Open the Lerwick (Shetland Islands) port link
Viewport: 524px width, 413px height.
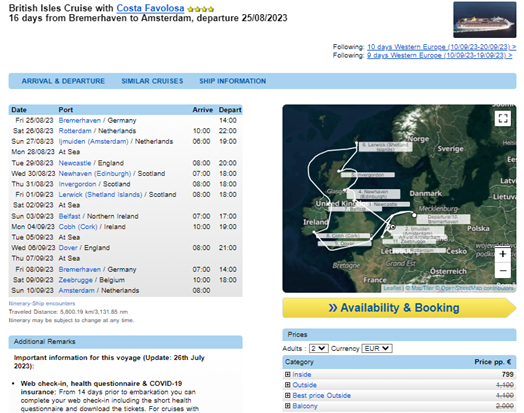(100, 194)
